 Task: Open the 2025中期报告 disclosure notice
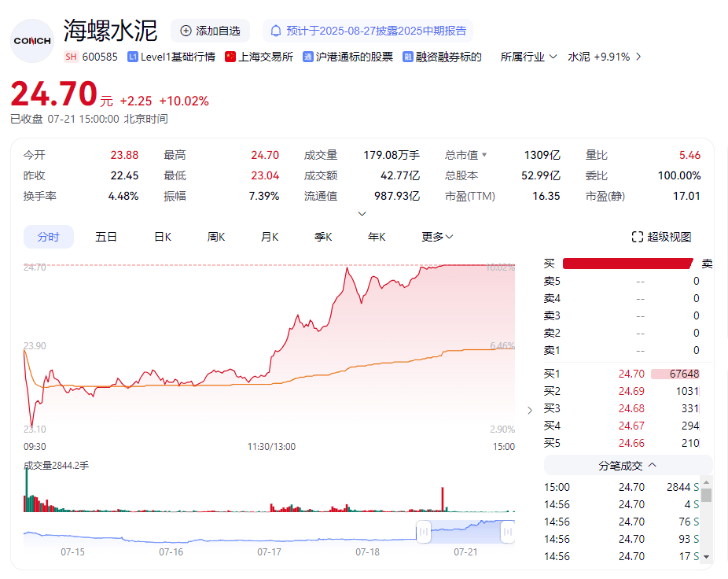(368, 31)
